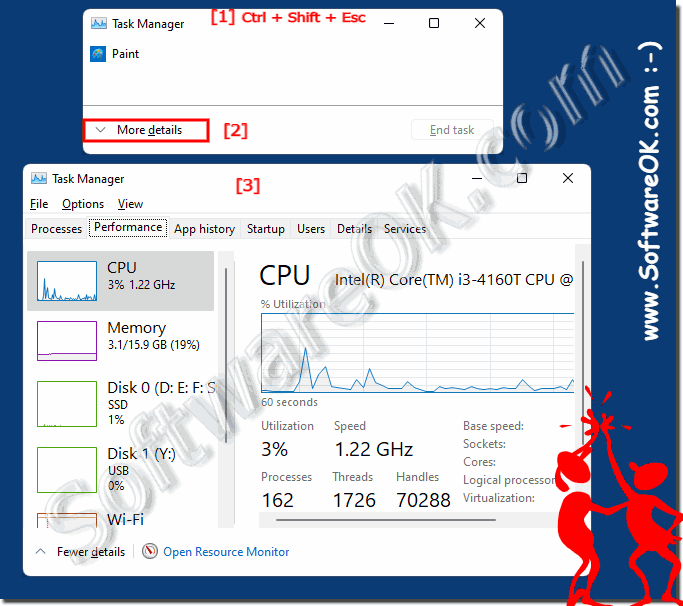Click the CPU utilization graph

point(417,353)
